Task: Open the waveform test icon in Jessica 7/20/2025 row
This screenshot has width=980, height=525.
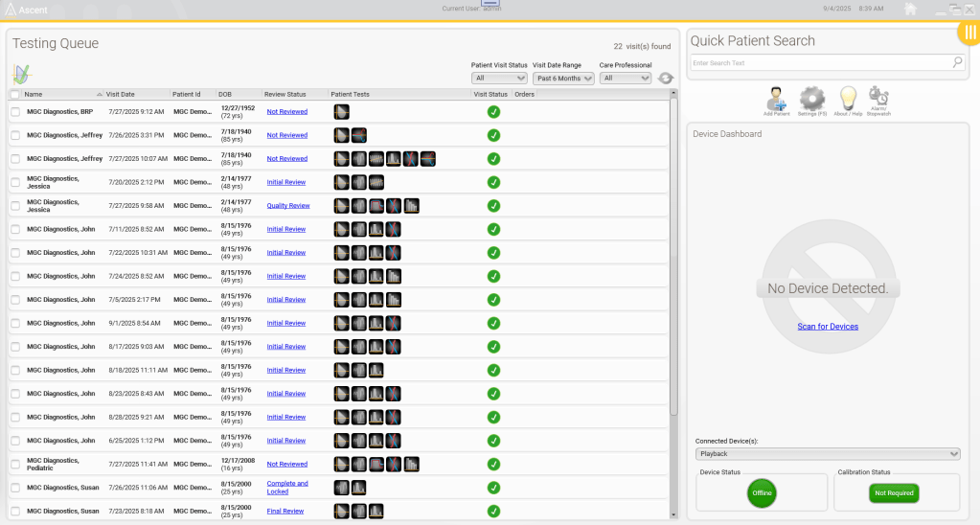Action: pyautogui.click(x=376, y=182)
